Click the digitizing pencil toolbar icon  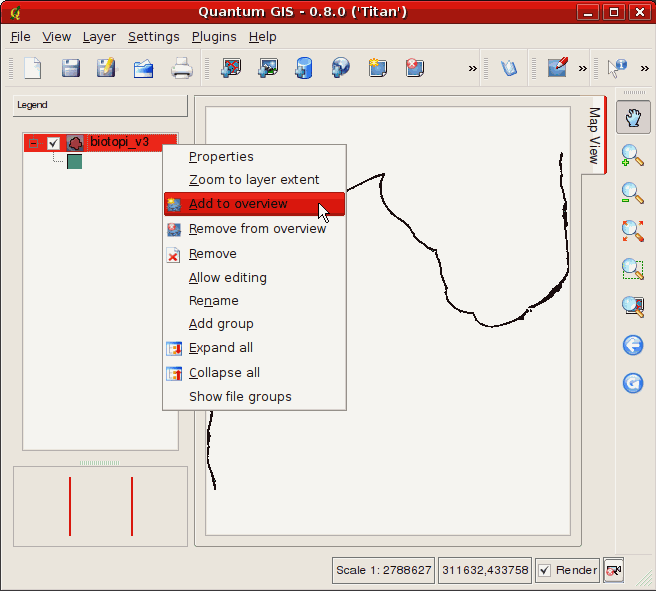point(558,67)
